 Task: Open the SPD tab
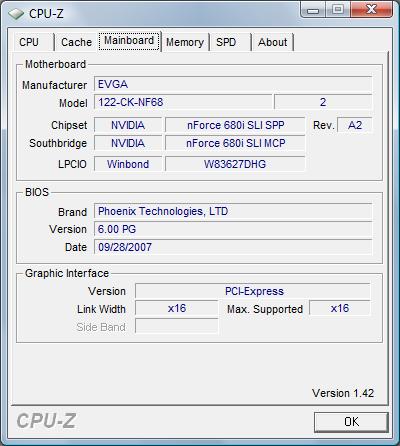[226, 42]
